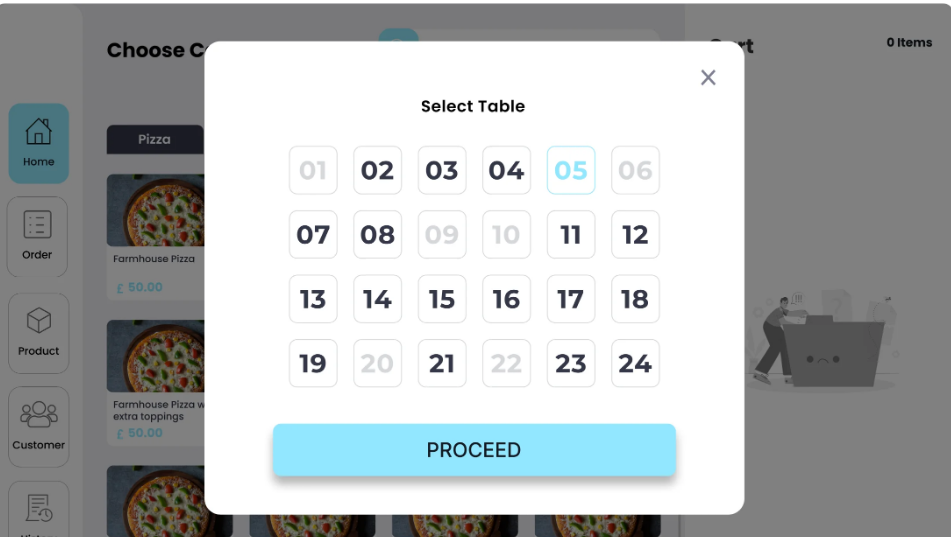Choose table 04
This screenshot has width=951, height=537.
pos(506,170)
